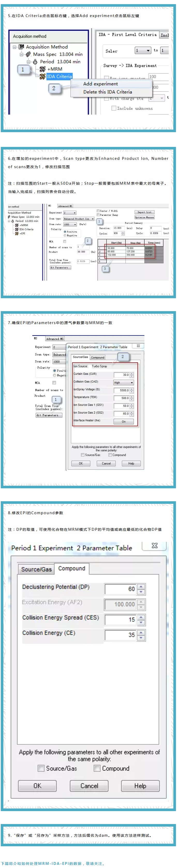The width and height of the screenshot is (177, 868).
Task: Open Collision Gas (CAD) High dropdown
Action: tap(123, 383)
